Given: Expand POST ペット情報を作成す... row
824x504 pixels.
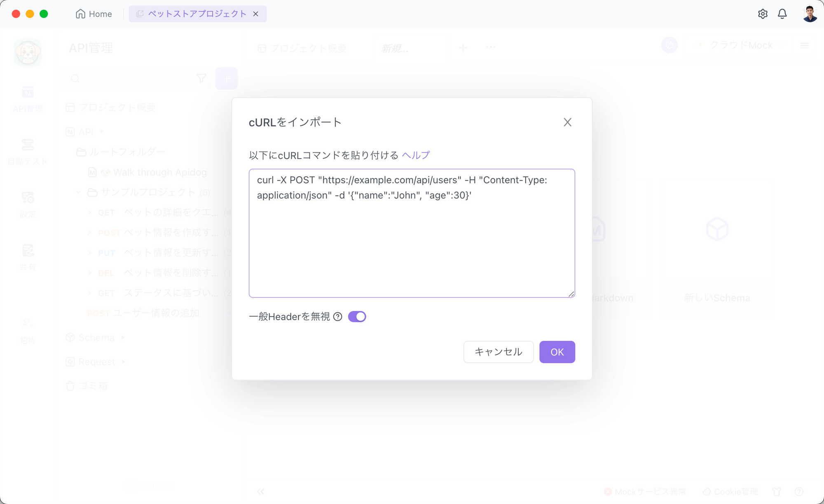Looking at the screenshot, I should 89,233.
